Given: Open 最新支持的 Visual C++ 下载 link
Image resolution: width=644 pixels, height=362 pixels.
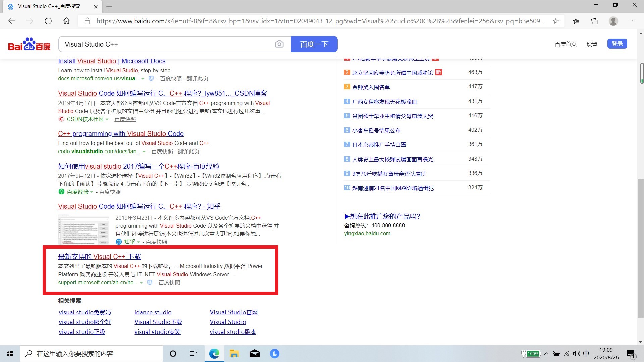Looking at the screenshot, I should (99, 257).
